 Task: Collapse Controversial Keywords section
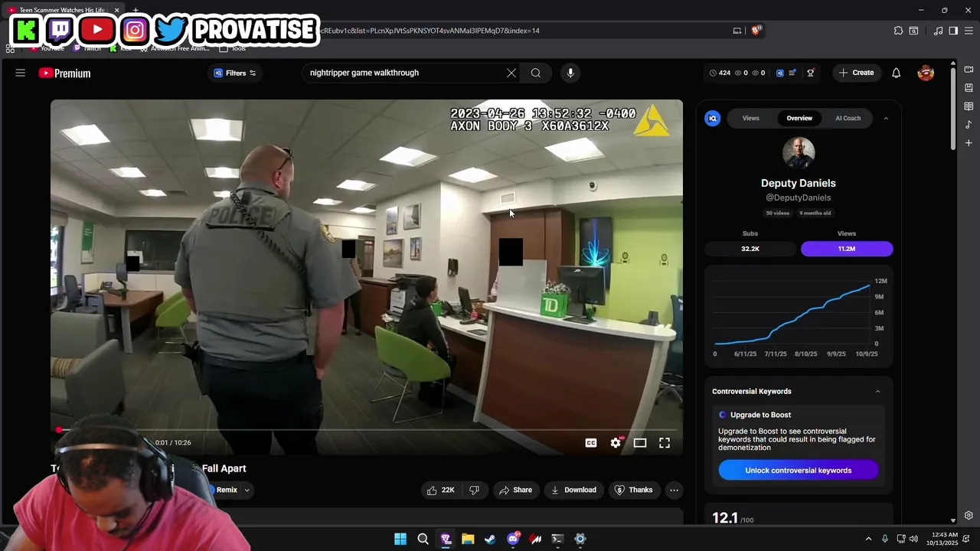[x=877, y=391]
